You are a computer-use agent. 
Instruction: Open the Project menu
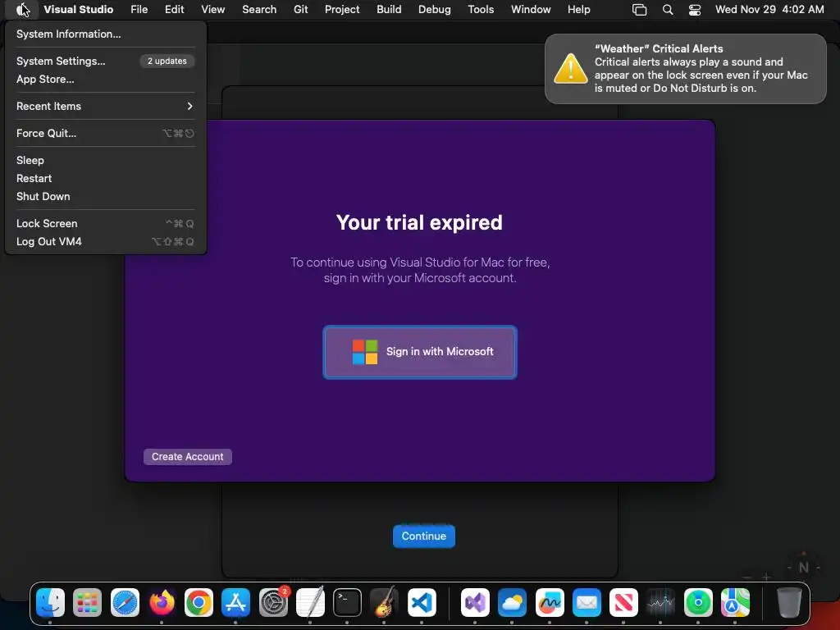pos(342,9)
